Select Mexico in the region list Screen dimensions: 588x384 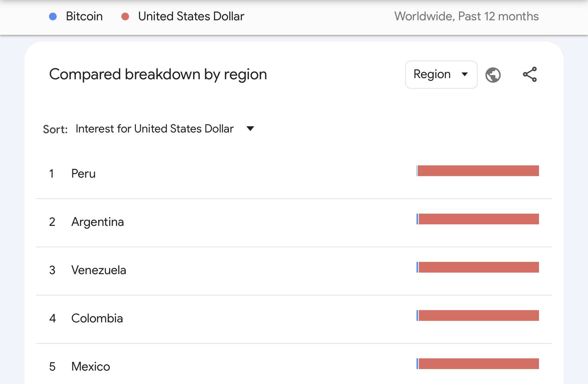point(91,367)
